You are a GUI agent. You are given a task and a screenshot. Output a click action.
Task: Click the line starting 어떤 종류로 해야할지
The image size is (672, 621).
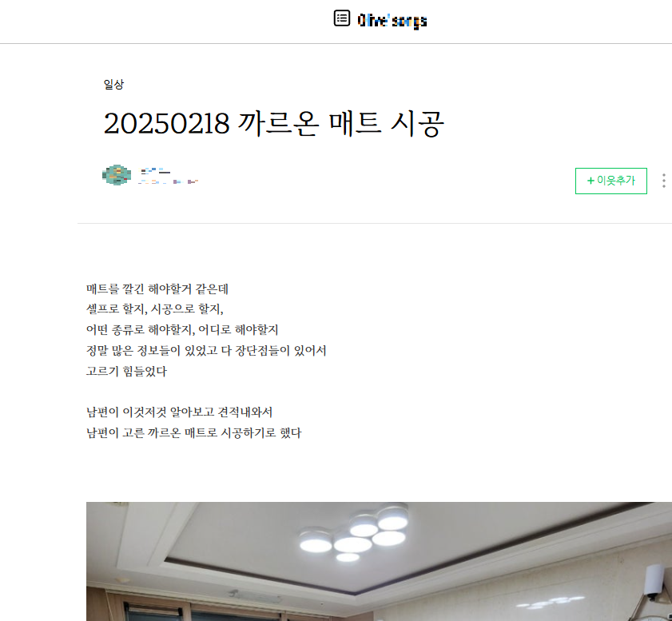[182, 329]
